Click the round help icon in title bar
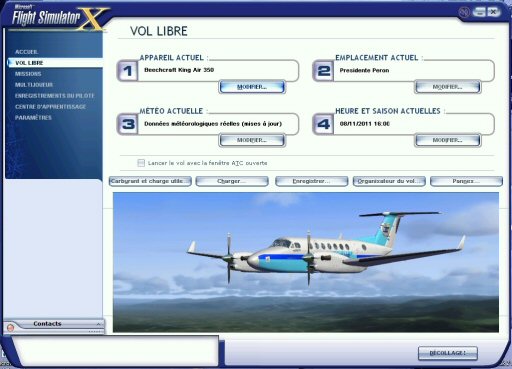512x369 pixels. coord(464,12)
